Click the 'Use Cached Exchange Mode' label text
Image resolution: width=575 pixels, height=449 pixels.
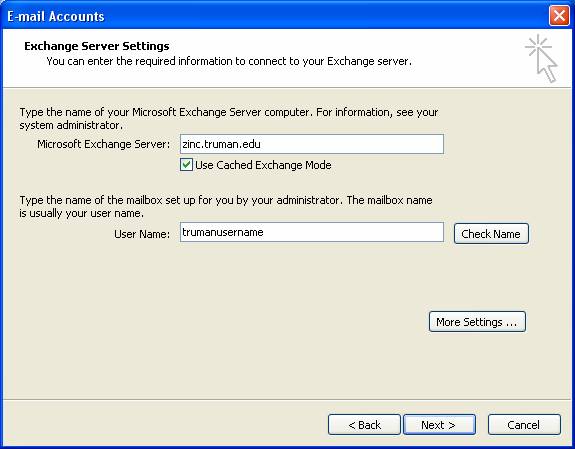[x=263, y=165]
